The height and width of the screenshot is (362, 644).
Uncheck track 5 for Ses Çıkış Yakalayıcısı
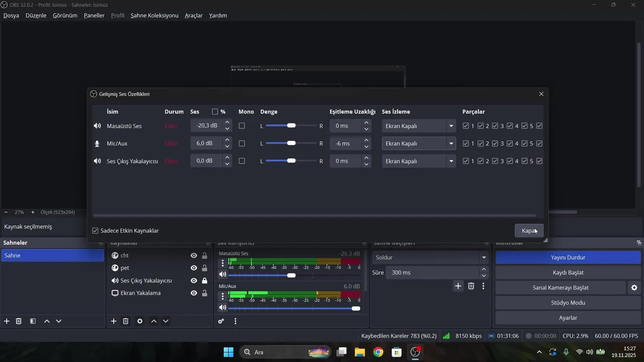coord(525,161)
